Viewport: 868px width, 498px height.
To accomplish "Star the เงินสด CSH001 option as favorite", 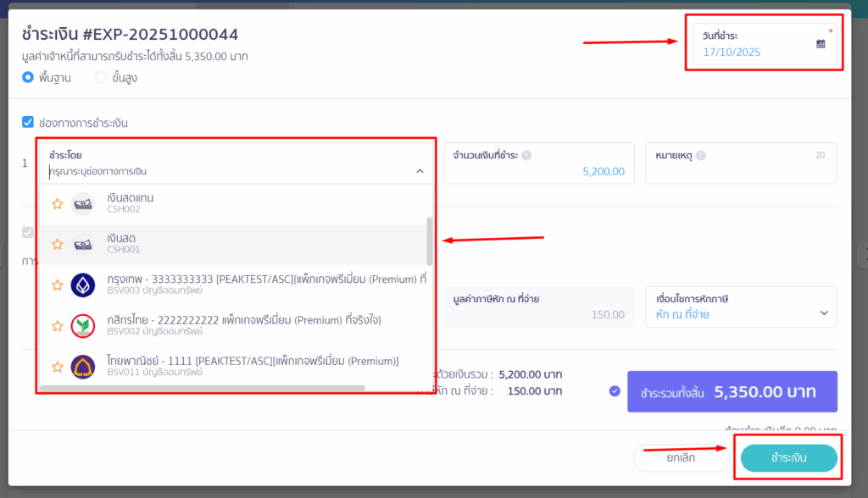I will (58, 244).
